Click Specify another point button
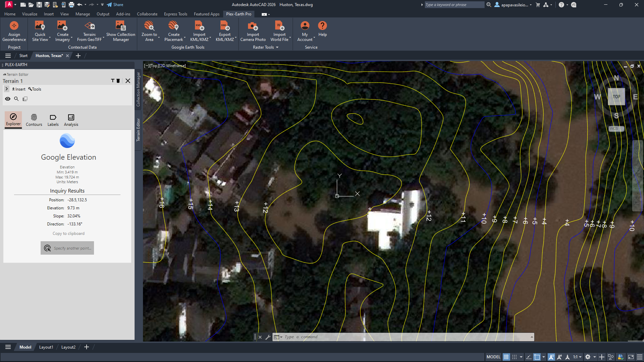644x362 pixels. point(67,248)
